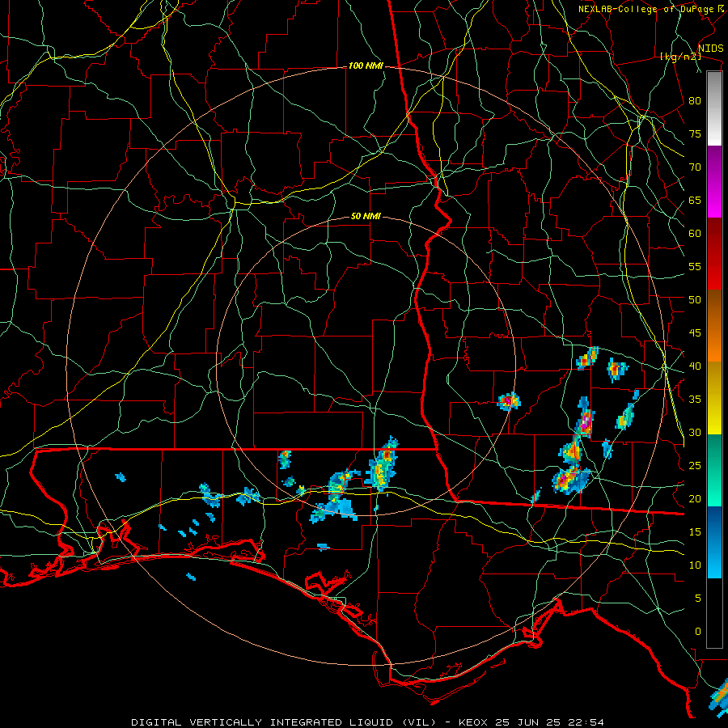Image resolution: width=728 pixels, height=728 pixels.
Task: Click the 5 value on the color scale
Action: [x=697, y=599]
